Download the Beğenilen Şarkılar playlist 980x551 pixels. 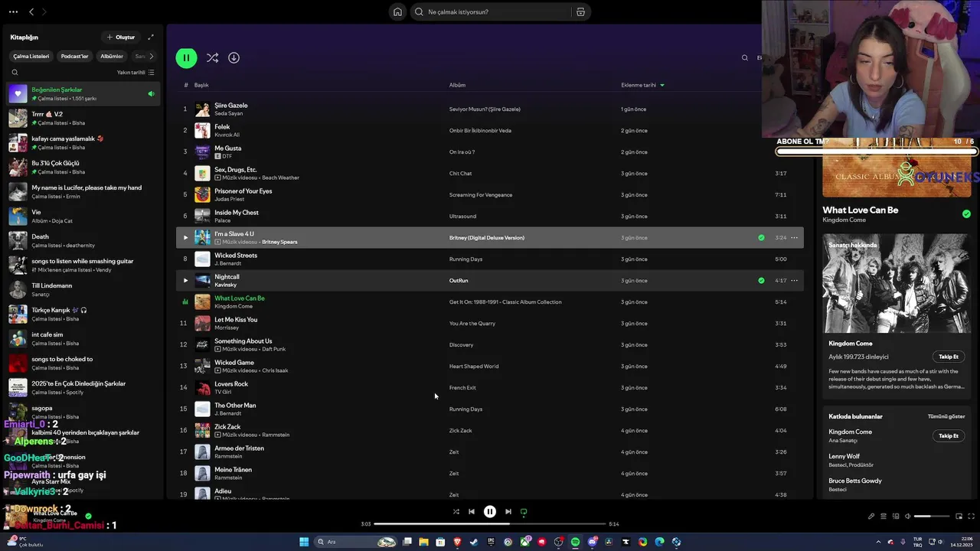234,57
